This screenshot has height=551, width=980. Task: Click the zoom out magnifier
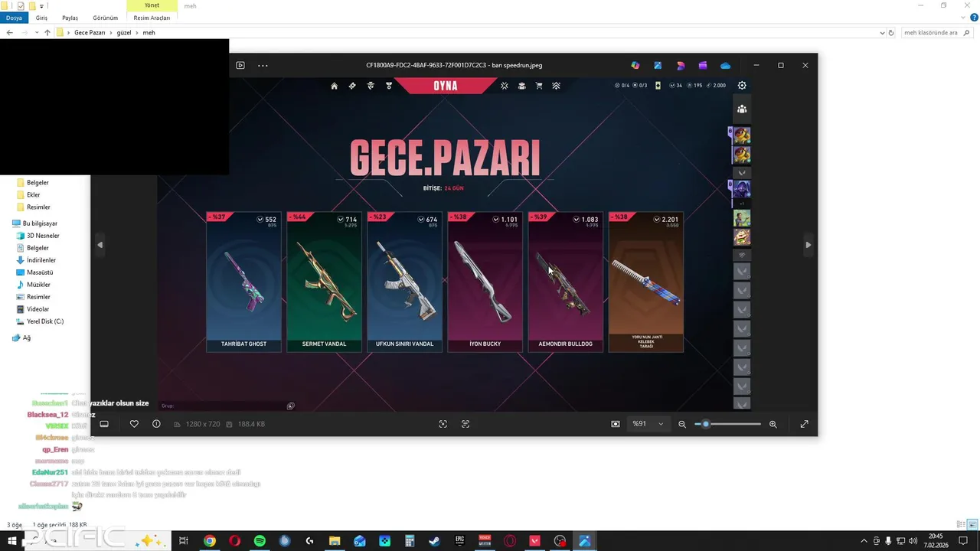pos(682,424)
